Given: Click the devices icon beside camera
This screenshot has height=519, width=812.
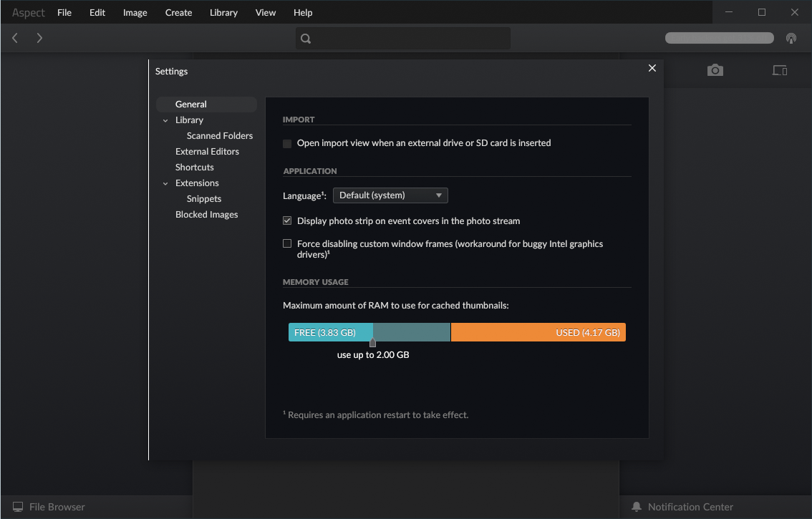Looking at the screenshot, I should click(x=779, y=70).
